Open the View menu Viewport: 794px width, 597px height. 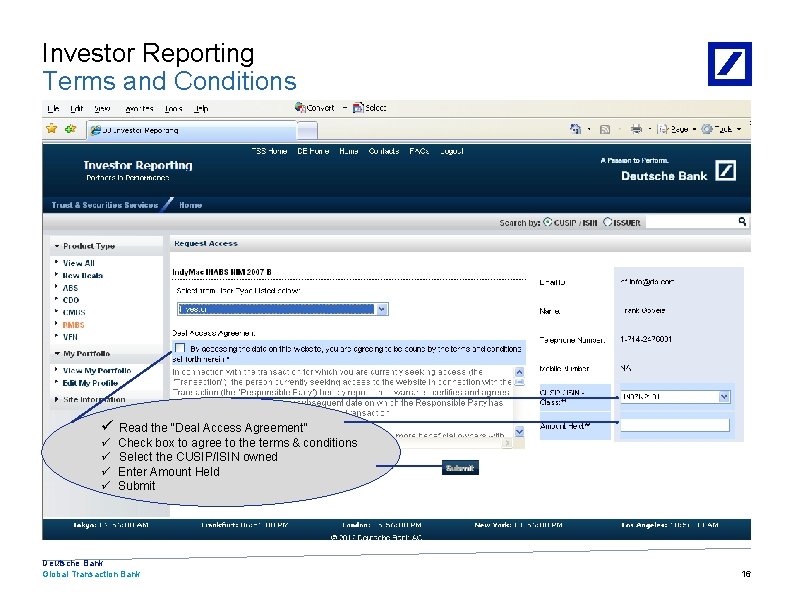(x=102, y=108)
